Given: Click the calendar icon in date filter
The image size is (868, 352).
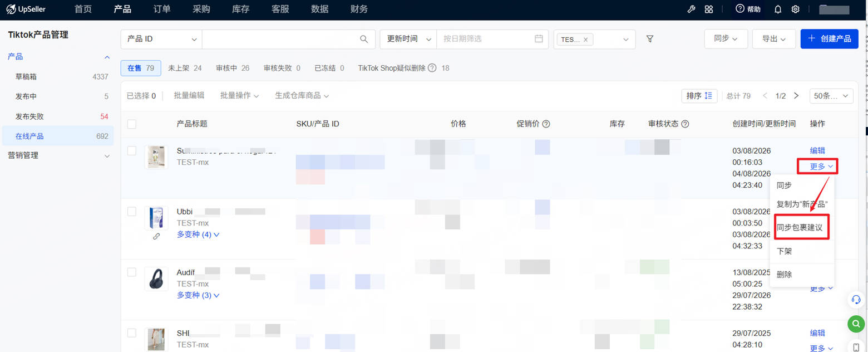Looking at the screenshot, I should click(539, 39).
